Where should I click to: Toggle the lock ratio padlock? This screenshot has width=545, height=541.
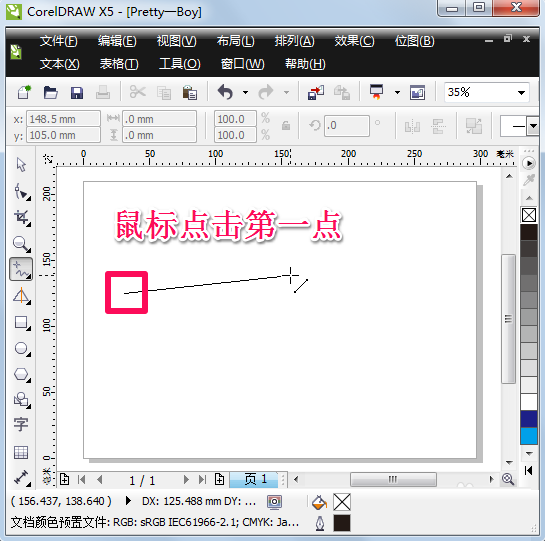(x=286, y=126)
